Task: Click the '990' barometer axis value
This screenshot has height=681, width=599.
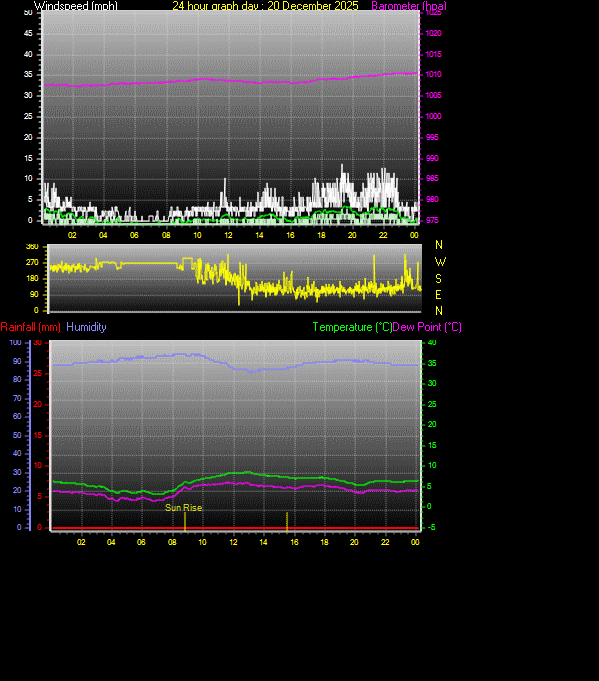Action: click(432, 158)
